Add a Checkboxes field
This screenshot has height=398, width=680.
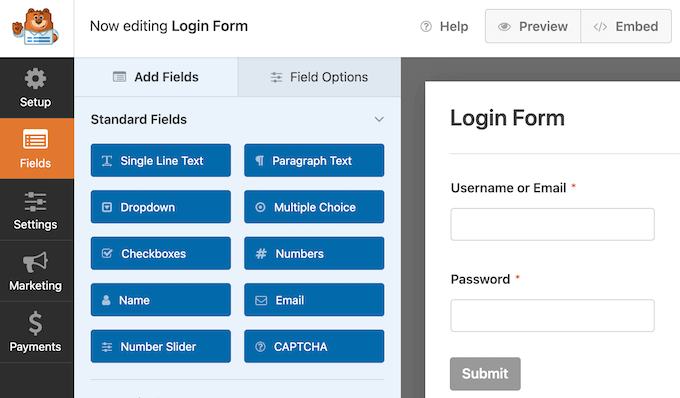[160, 253]
